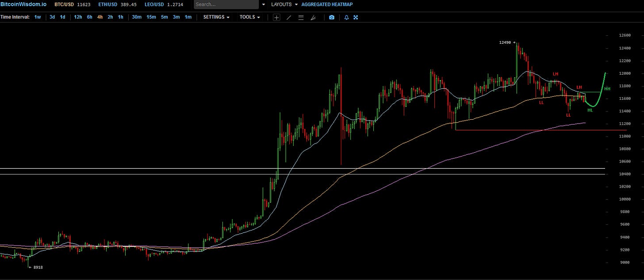Viewport: 644px width, 280px height.
Task: Click the arrow next to search box
Action: [x=264, y=4]
